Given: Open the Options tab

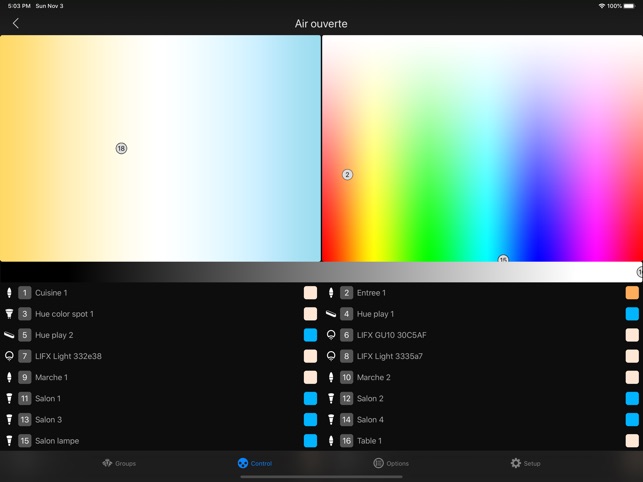Looking at the screenshot, I should [x=391, y=463].
